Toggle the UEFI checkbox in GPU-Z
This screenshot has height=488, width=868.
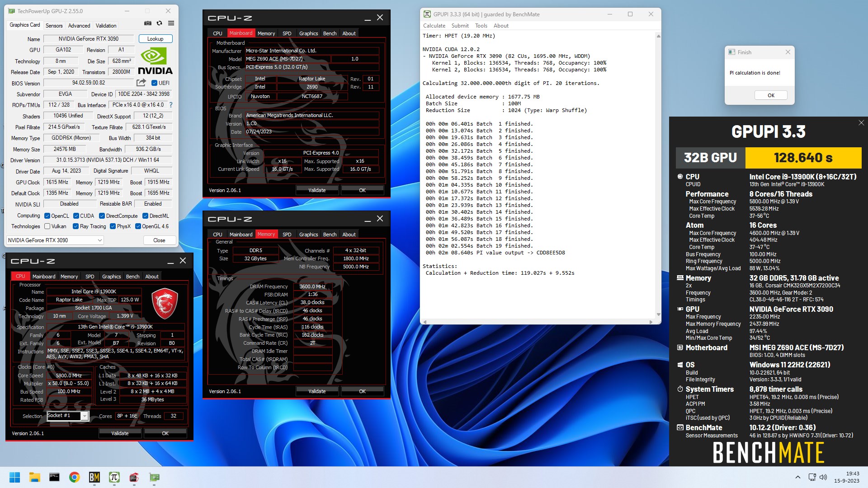pyautogui.click(x=154, y=83)
